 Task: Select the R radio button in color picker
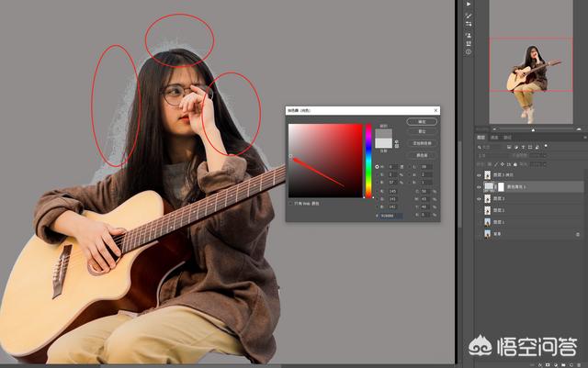point(378,191)
